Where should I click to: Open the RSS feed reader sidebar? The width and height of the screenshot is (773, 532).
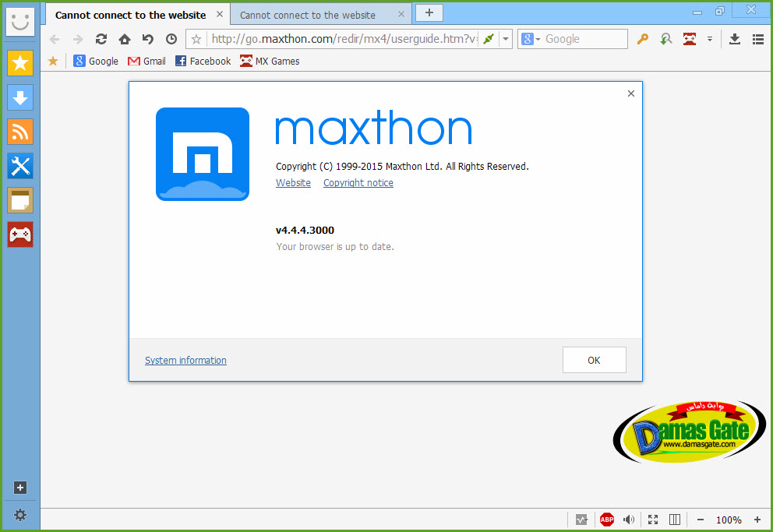[x=20, y=132]
